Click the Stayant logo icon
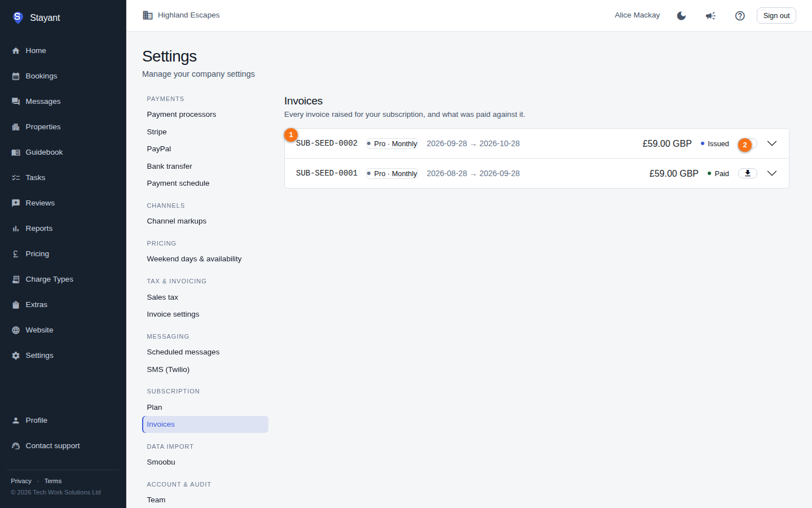 [x=17, y=17]
